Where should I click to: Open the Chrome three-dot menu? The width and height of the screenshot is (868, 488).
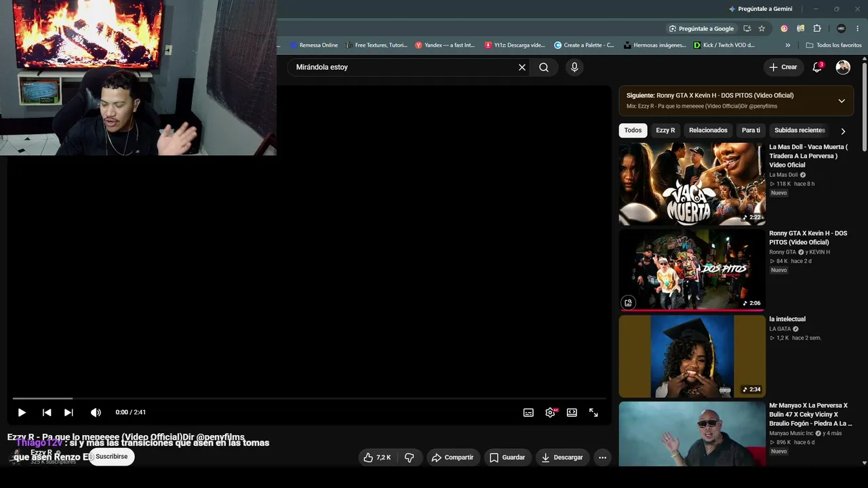(x=857, y=28)
